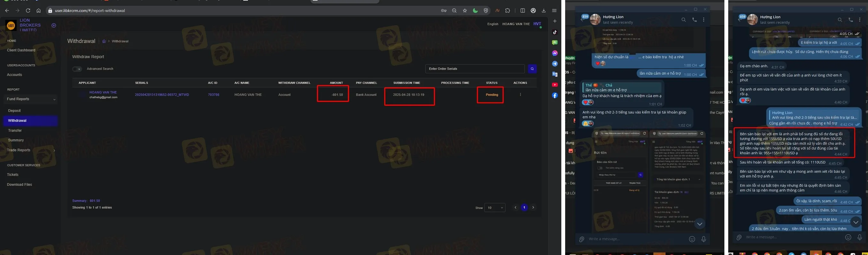868x255 pixels.
Task: Open browser downloads icon
Action: coord(543,11)
